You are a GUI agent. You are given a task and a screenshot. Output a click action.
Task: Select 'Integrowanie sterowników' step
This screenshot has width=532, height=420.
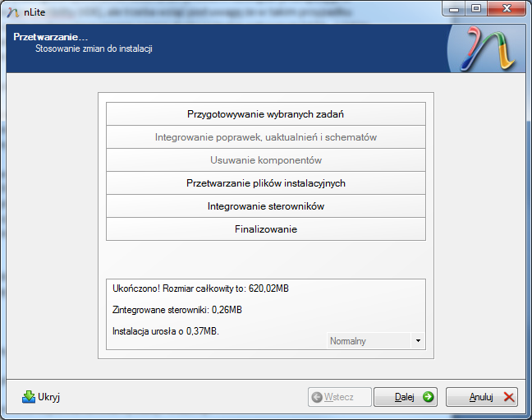[x=266, y=206]
